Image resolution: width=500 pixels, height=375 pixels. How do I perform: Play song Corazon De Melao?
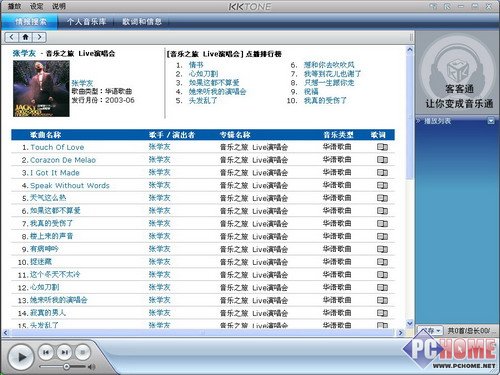click(63, 160)
